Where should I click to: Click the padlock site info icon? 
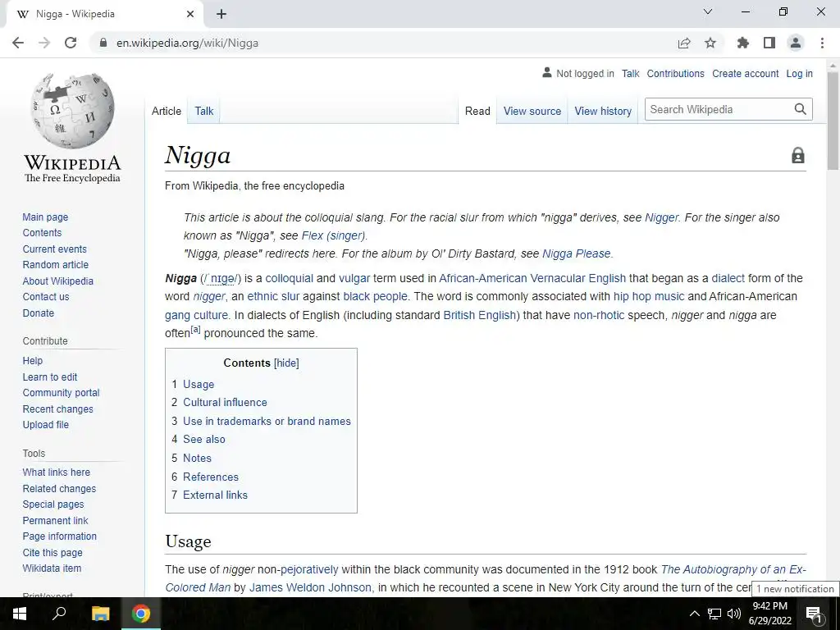pos(103,43)
